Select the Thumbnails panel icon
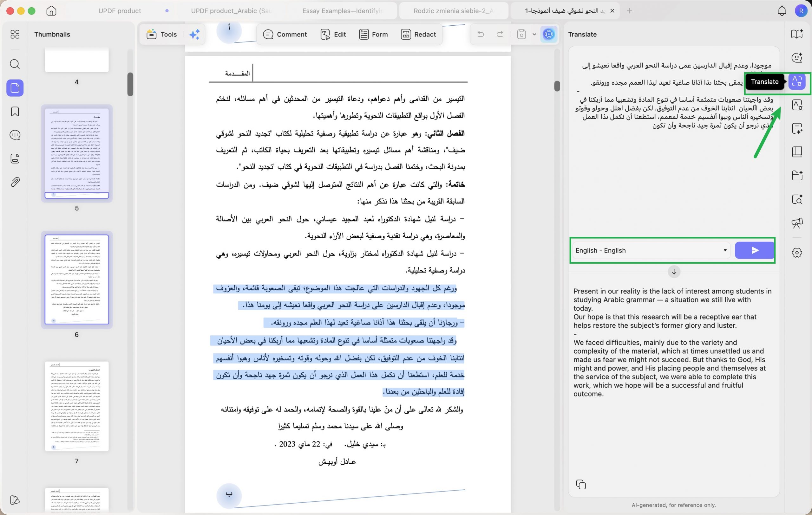This screenshot has width=812, height=515. tap(15, 88)
